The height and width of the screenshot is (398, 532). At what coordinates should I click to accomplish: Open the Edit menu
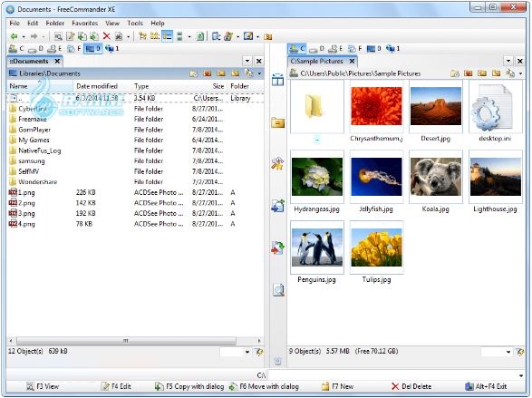[33, 23]
